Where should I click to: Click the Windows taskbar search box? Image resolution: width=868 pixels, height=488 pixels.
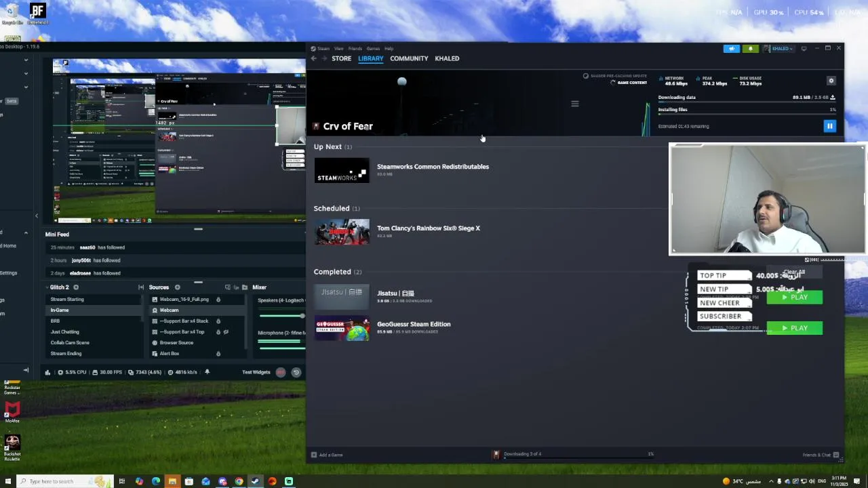point(64,481)
